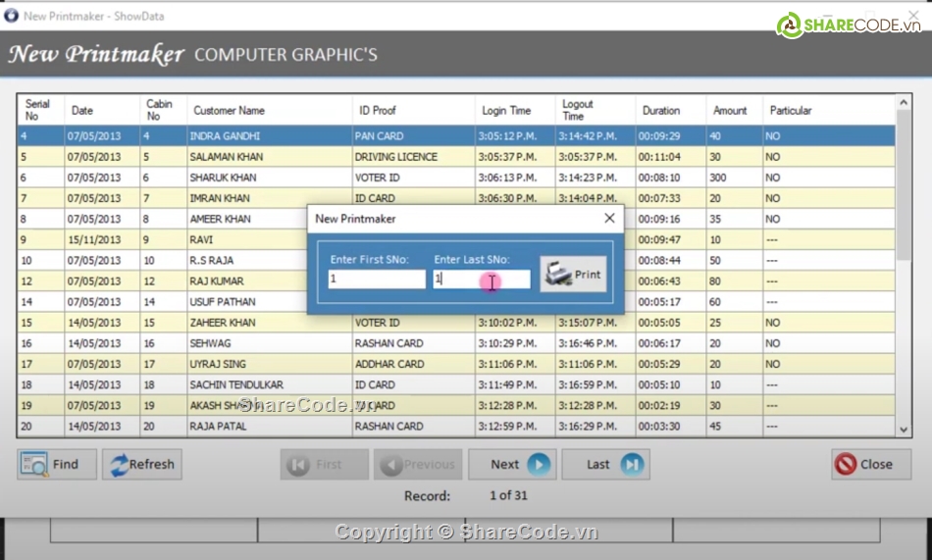Click the Find magnifier icon
The image size is (932, 560).
34,464
